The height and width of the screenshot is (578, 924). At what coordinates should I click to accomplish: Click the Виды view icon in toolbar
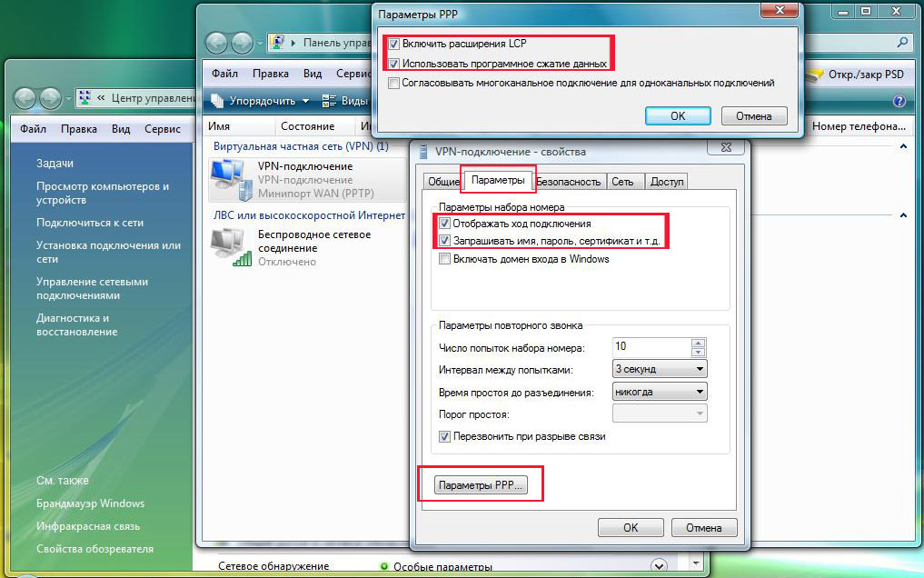[x=329, y=101]
